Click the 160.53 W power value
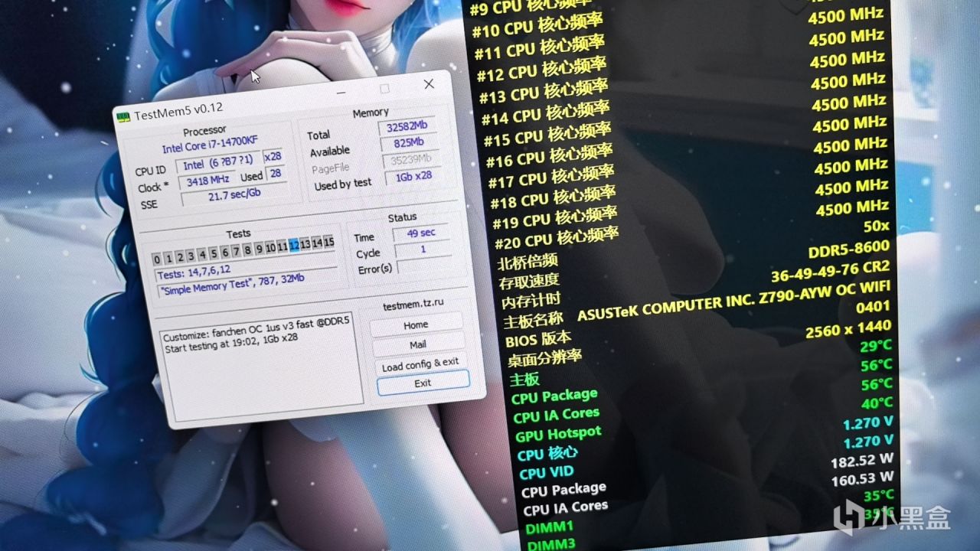 click(x=863, y=480)
